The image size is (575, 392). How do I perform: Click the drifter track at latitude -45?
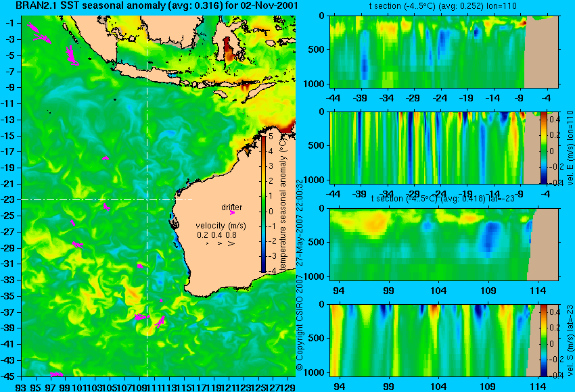pos(57,374)
